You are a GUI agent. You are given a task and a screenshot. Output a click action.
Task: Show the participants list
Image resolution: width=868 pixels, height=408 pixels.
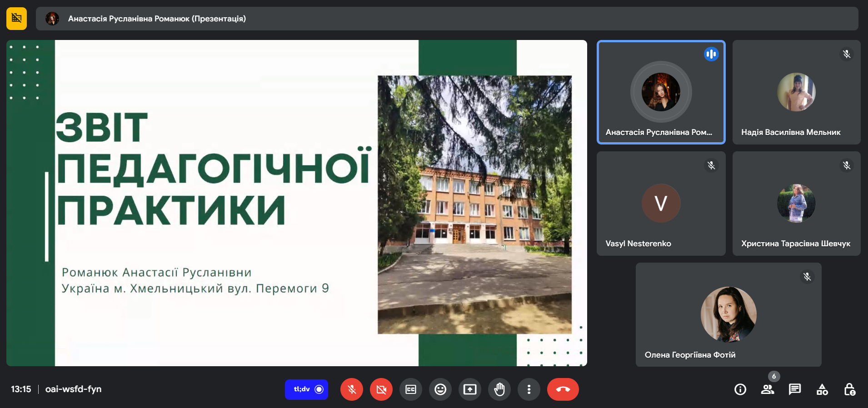pos(768,389)
